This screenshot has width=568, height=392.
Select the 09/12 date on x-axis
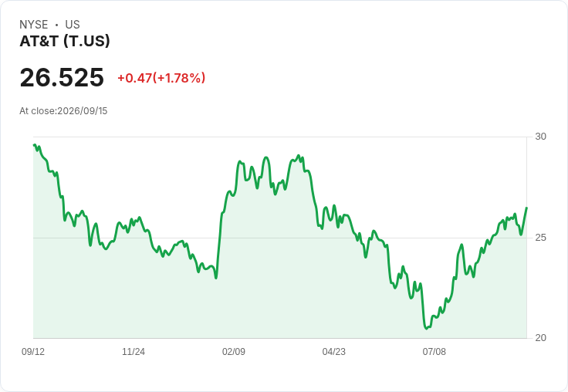tap(33, 351)
